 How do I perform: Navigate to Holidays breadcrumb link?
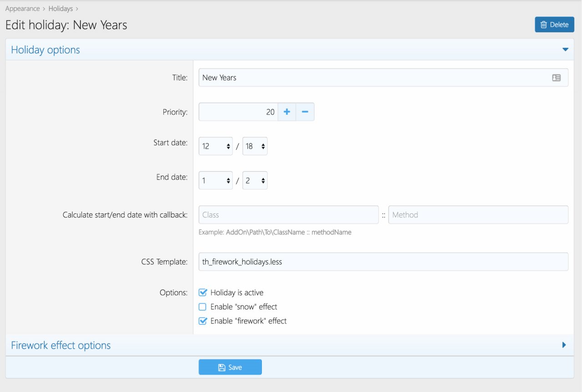click(60, 9)
